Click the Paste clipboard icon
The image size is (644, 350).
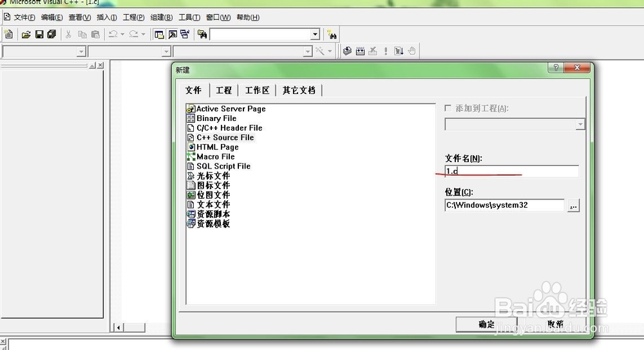pyautogui.click(x=95, y=35)
